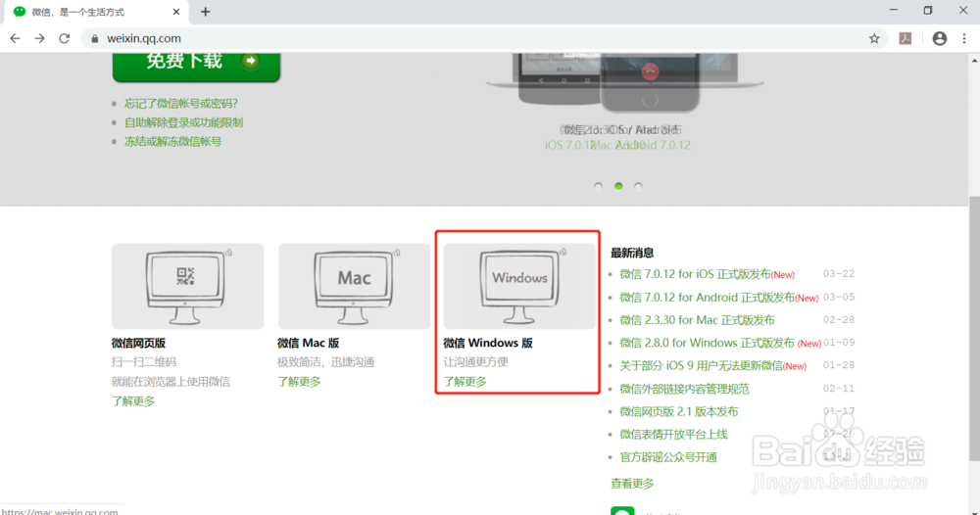This screenshot has height=515, width=980.
Task: Click 了解更多 under 微信网页版
Action: 133,401
